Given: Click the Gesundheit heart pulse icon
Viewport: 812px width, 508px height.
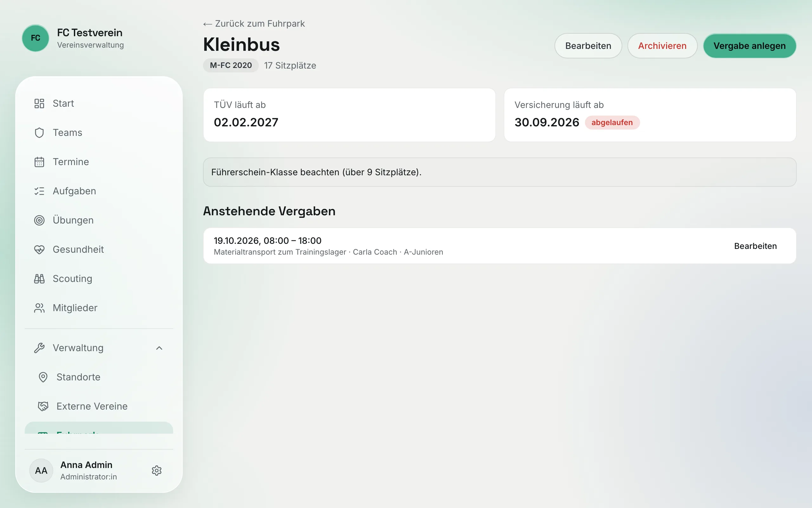Looking at the screenshot, I should click(39, 250).
